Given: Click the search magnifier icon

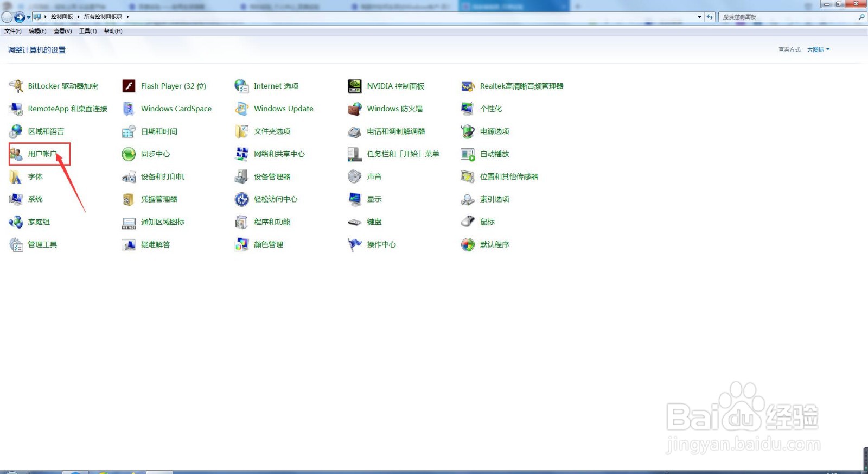Looking at the screenshot, I should [x=861, y=17].
